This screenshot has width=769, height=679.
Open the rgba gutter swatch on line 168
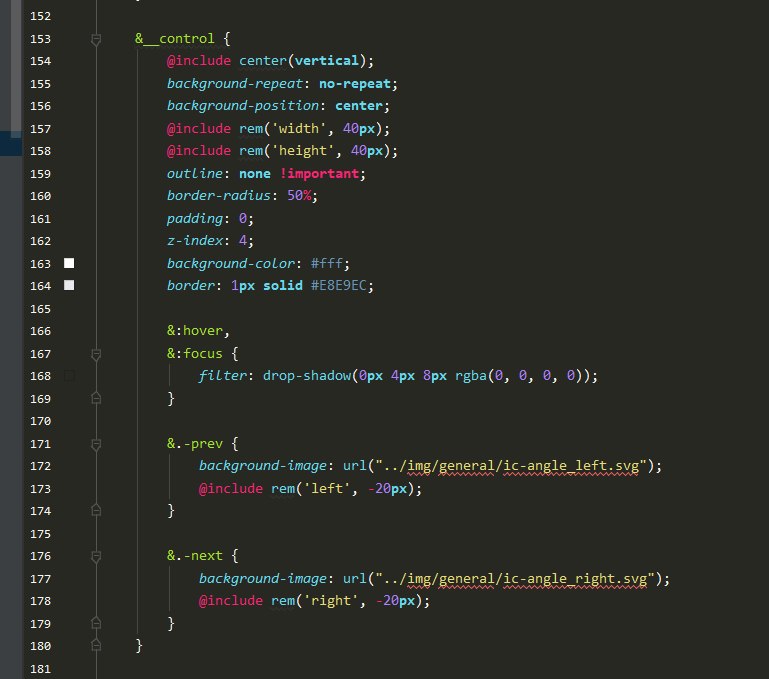69,376
